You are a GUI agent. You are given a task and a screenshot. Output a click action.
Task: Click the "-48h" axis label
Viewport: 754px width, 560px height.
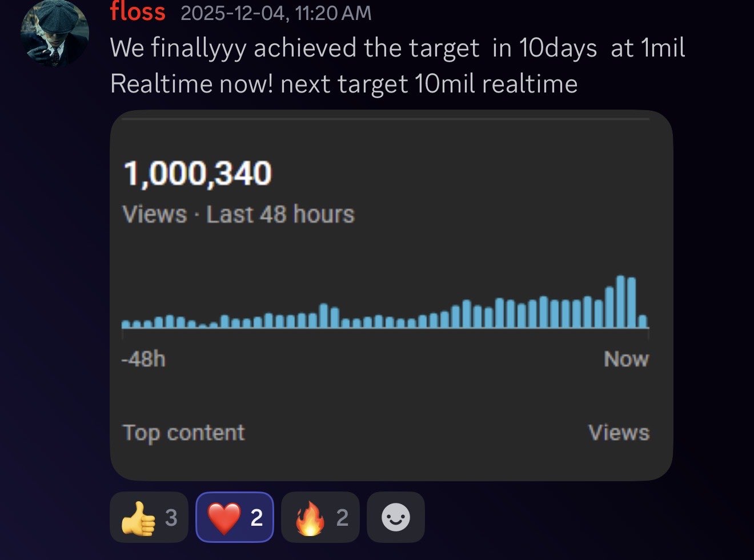coord(143,359)
